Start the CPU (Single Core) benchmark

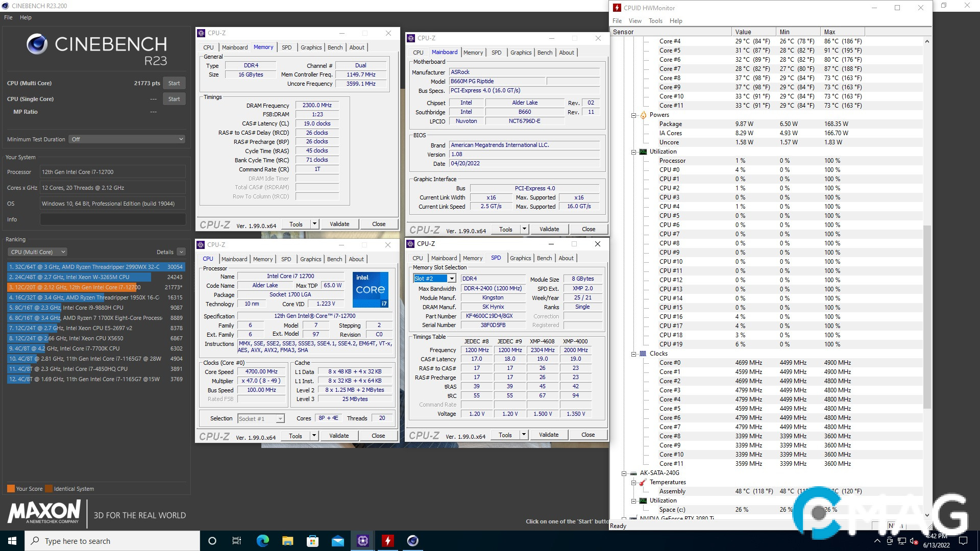(174, 99)
